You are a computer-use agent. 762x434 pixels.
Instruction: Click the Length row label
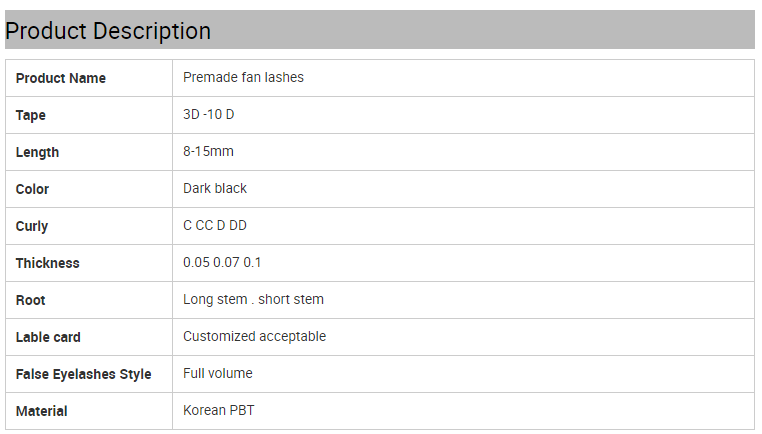pos(37,152)
